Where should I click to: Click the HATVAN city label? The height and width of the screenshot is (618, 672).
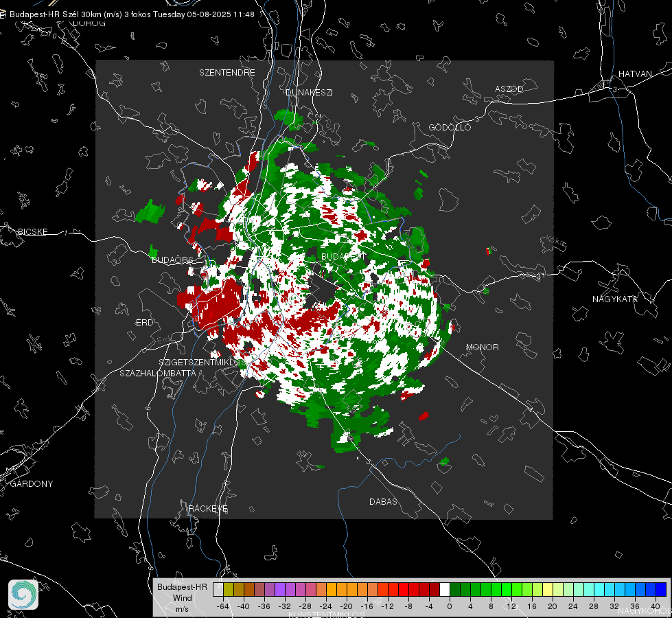pos(635,73)
